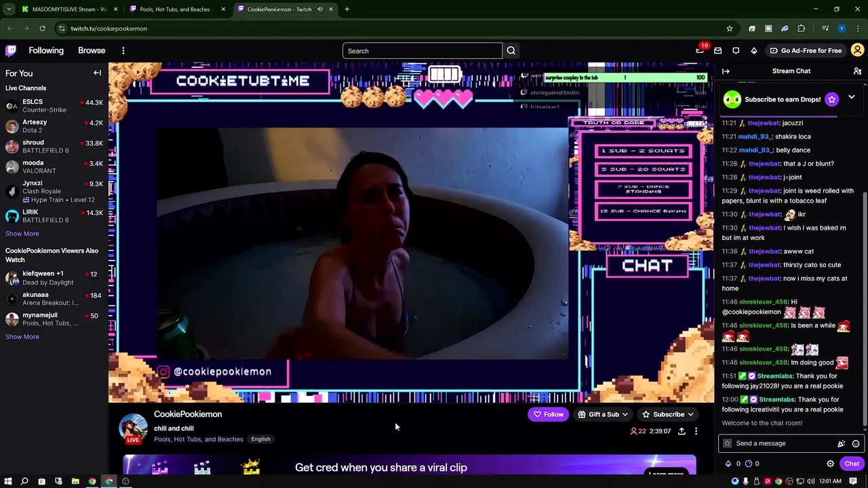
Task: Open kiefqween's Dead by Daylight channel
Action: [54, 278]
